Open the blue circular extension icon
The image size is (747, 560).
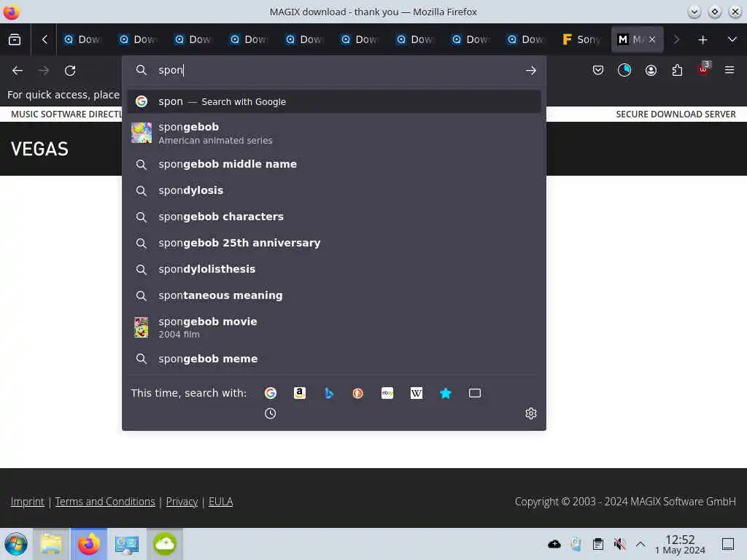pyautogui.click(x=624, y=71)
